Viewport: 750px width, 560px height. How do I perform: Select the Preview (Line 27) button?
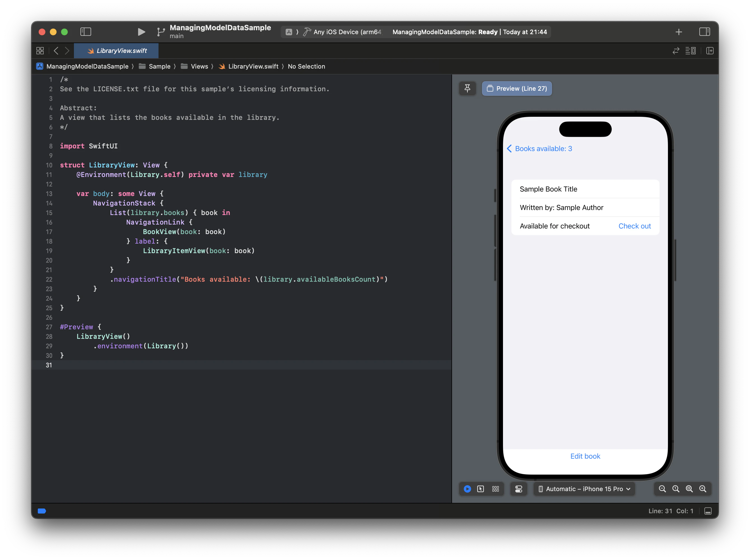click(x=517, y=88)
